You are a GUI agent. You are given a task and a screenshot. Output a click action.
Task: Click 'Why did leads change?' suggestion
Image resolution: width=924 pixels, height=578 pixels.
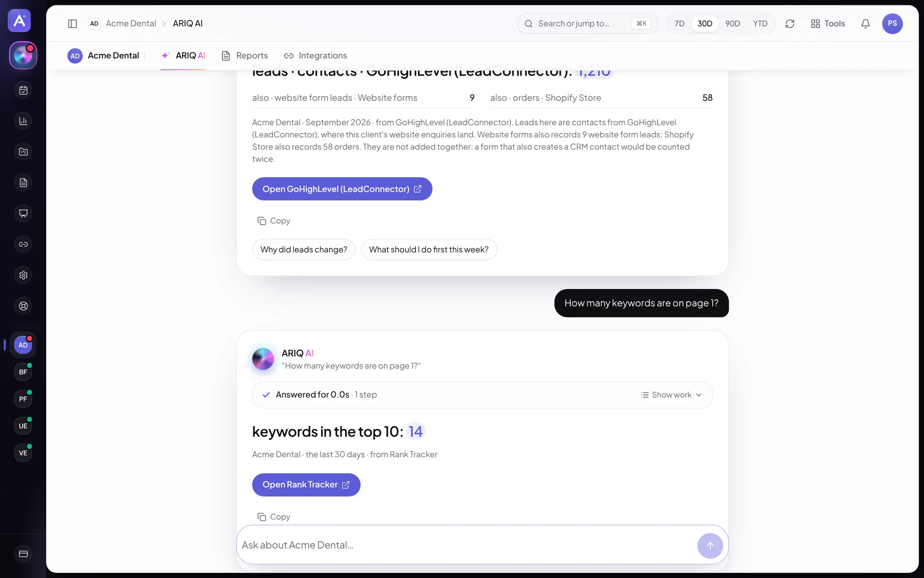coord(304,250)
